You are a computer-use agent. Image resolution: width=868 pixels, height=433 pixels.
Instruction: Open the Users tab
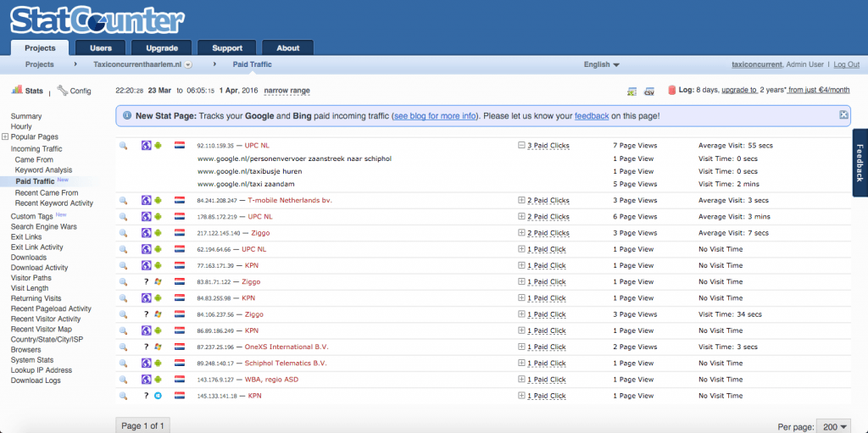[x=101, y=48]
